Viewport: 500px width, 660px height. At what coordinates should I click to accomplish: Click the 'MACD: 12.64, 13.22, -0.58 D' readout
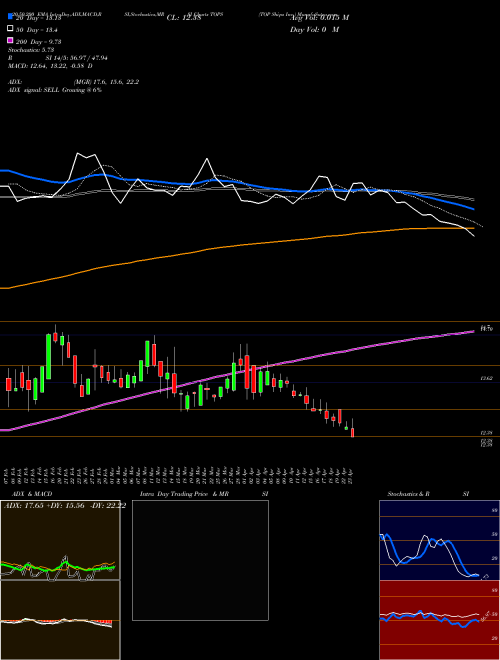click(x=51, y=66)
